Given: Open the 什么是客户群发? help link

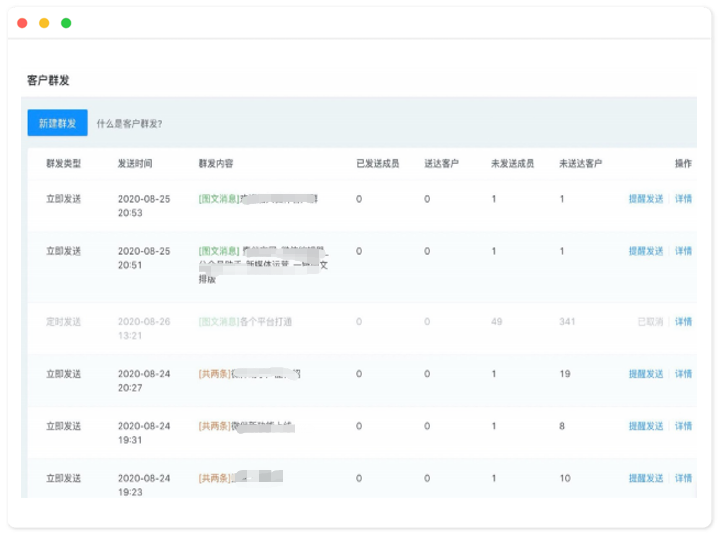Looking at the screenshot, I should pyautogui.click(x=130, y=124).
